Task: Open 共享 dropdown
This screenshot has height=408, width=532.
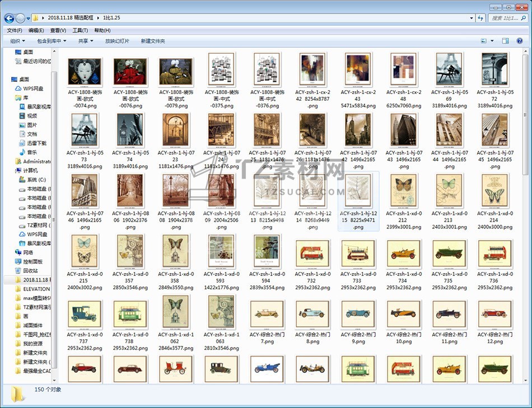Action: click(86, 41)
